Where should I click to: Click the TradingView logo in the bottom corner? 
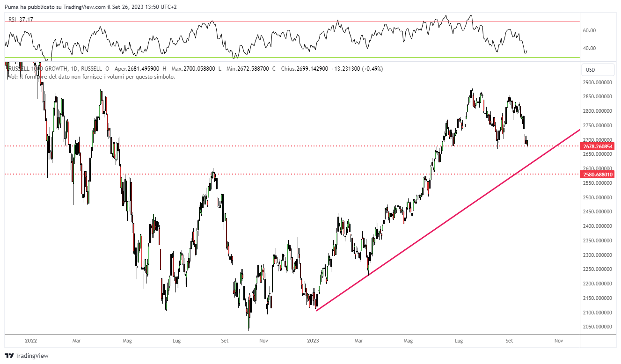tap(27, 356)
